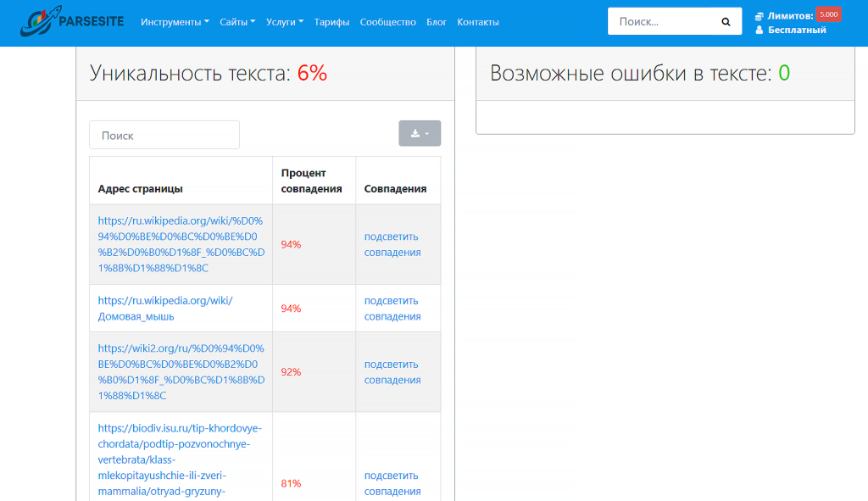Image resolution: width=868 pixels, height=501 pixels.
Task: Click the 5.000 limits badge
Action: [x=829, y=14]
